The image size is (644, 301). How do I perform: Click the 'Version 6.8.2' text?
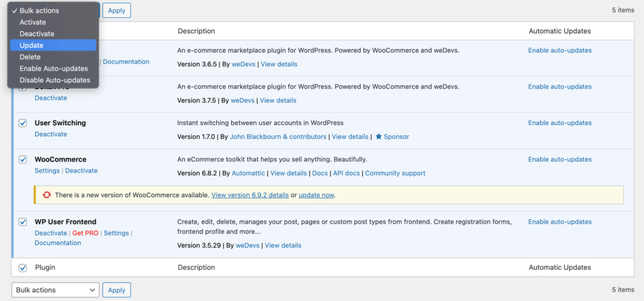pyautogui.click(x=197, y=173)
